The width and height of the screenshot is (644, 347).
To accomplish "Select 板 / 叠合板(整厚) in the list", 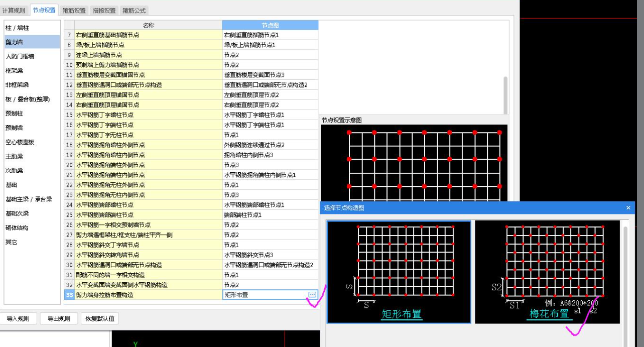I will point(32,99).
